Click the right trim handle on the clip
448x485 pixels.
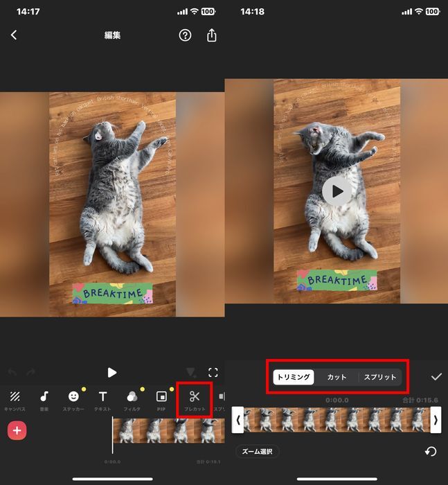pos(436,420)
